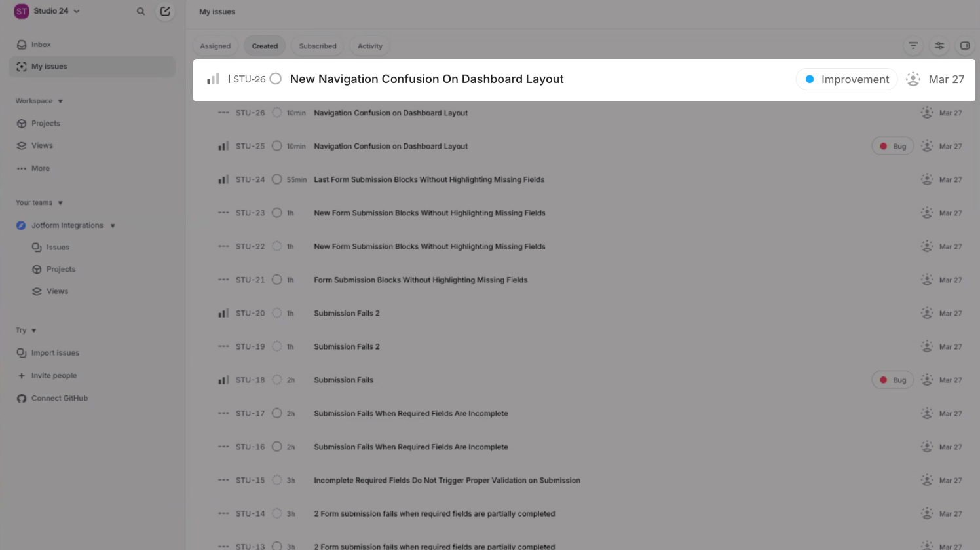The image size is (980, 550).
Task: Open display settings with the sliders icon
Action: 939,46
